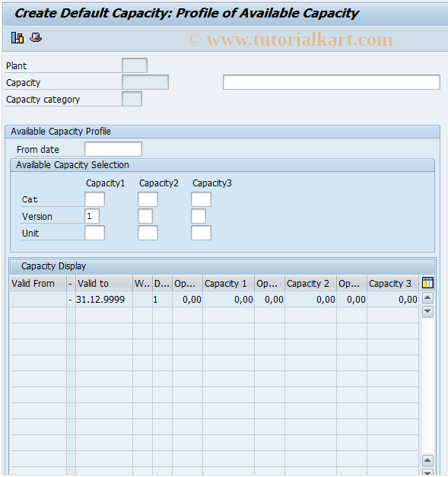This screenshot has width=448, height=477.
Task: Click the Plant input field
Action: [x=135, y=65]
